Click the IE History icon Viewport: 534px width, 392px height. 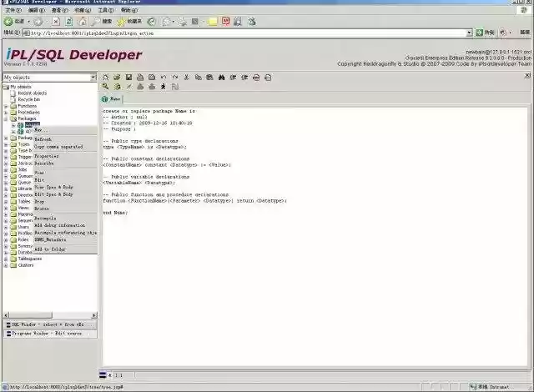[x=152, y=22]
